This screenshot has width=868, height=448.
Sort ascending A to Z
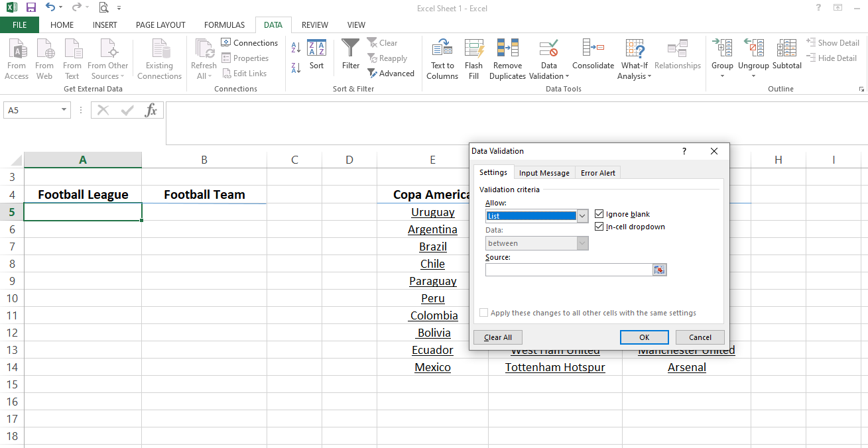click(x=296, y=48)
